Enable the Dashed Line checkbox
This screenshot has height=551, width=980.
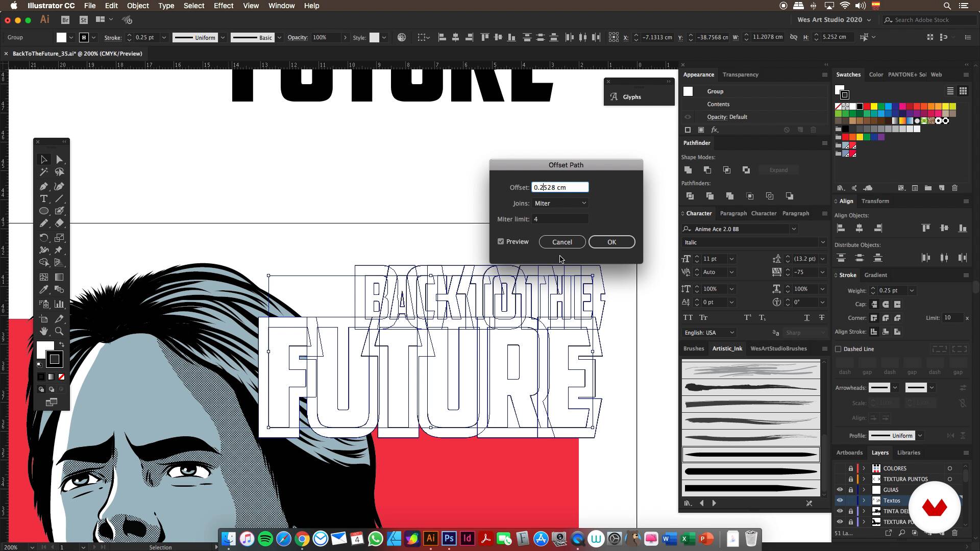coord(838,349)
